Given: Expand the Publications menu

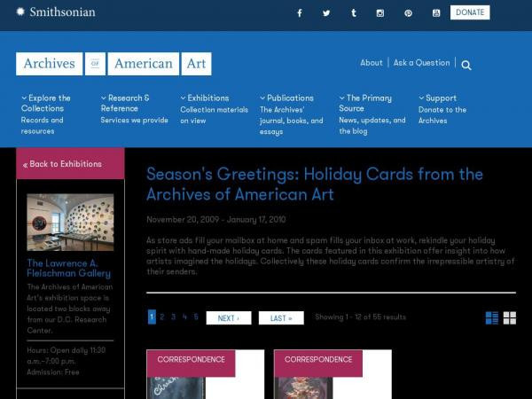Looking at the screenshot, I should (x=286, y=98).
